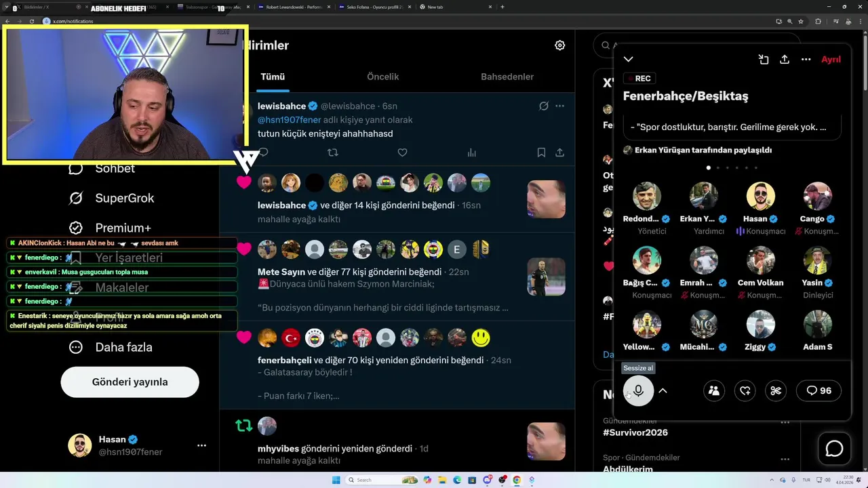Image resolution: width=868 pixels, height=488 pixels.
Task: Open SuperGrok in the left sidebar
Action: pos(111,198)
